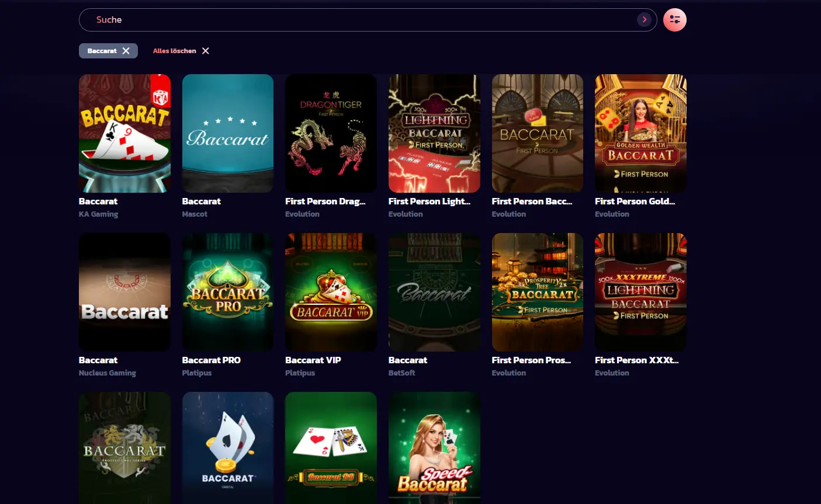Click the Baccarat VIP title text
821x504 pixels.
coord(313,360)
